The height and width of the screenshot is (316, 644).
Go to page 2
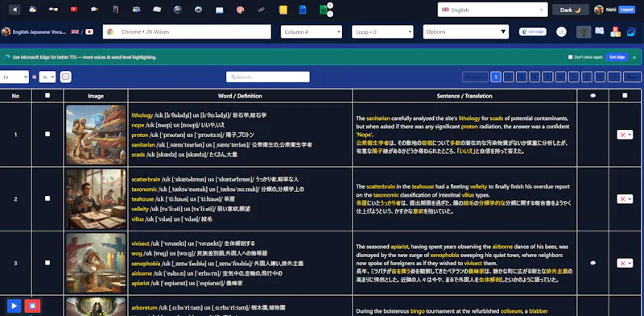509,77
